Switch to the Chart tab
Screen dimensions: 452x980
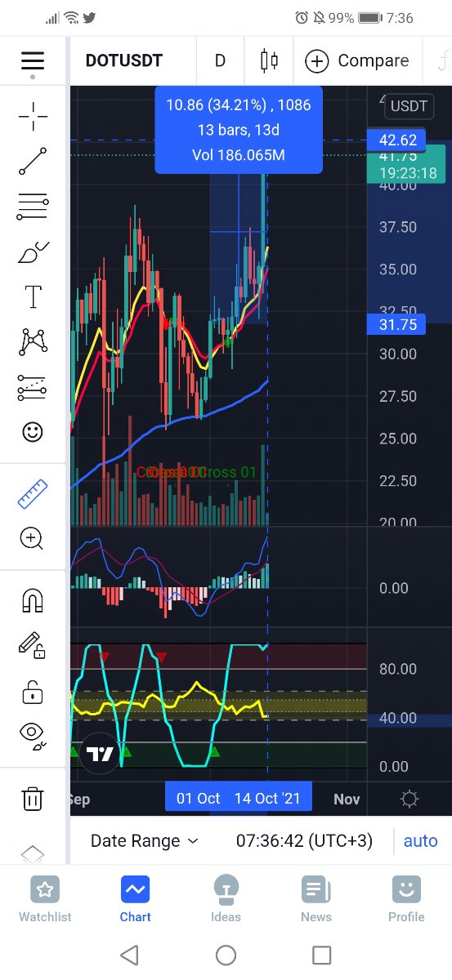(x=135, y=898)
